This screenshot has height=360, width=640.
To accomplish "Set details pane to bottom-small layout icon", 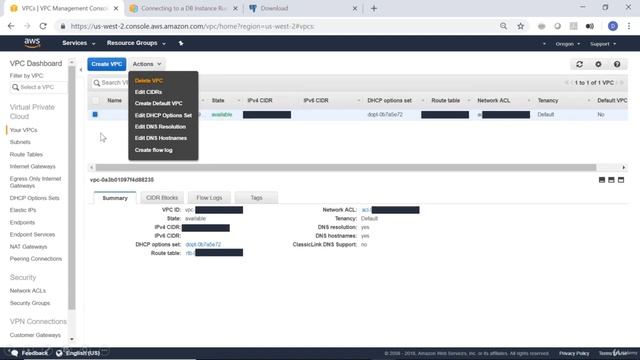I will pyautogui.click(x=602, y=180).
